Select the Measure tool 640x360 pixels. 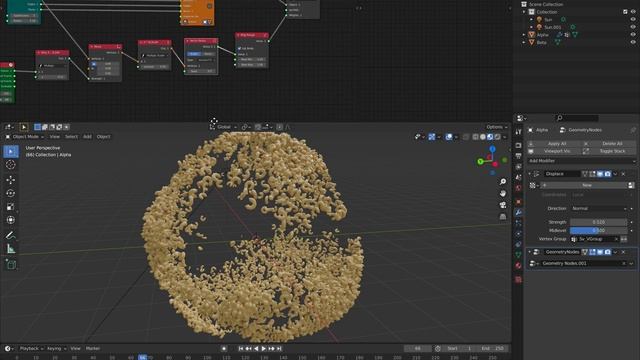click(x=11, y=249)
